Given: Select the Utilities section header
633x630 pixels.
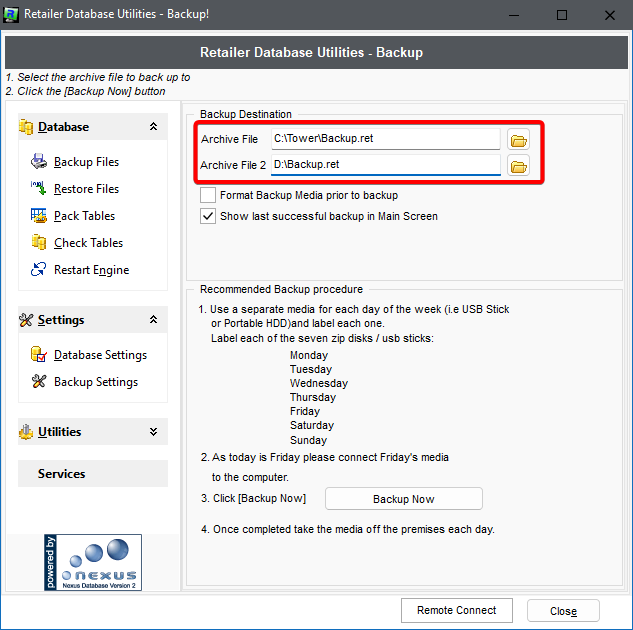Looking at the screenshot, I should (60, 432).
